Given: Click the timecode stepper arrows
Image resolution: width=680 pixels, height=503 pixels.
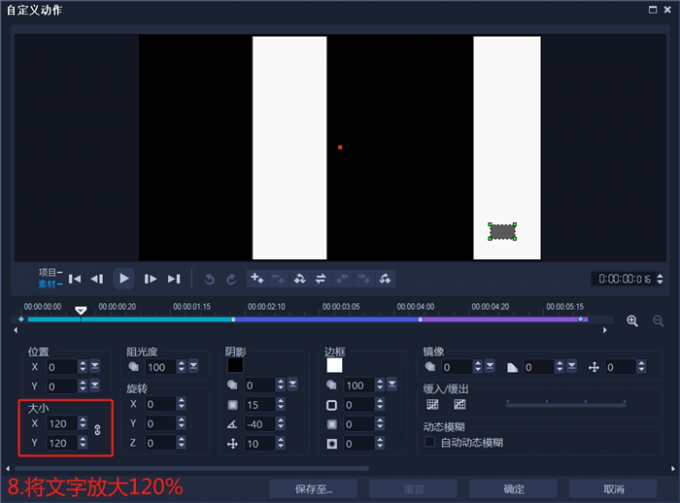Looking at the screenshot, I should pyautogui.click(x=660, y=278).
